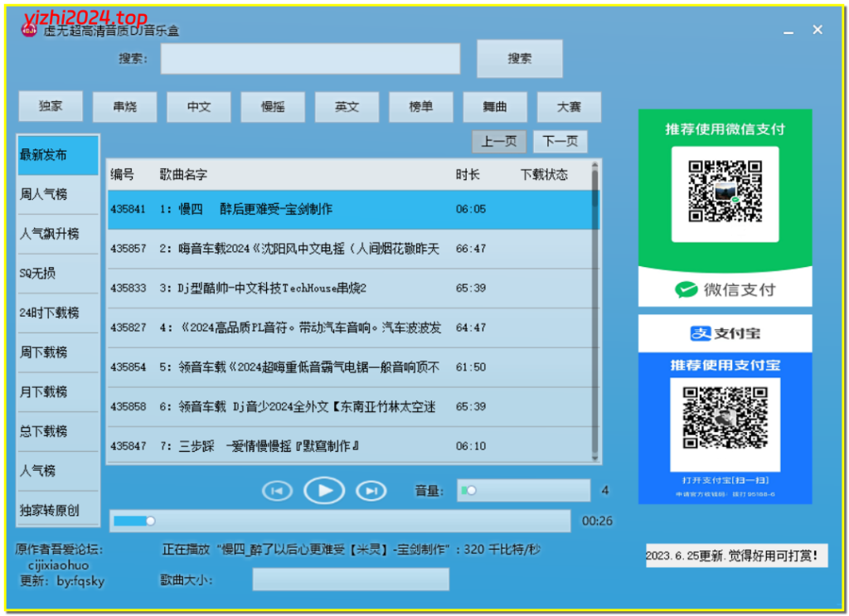Screen dimensions: 849x616
Task: Minimize the DJ music box window
Action: (788, 32)
